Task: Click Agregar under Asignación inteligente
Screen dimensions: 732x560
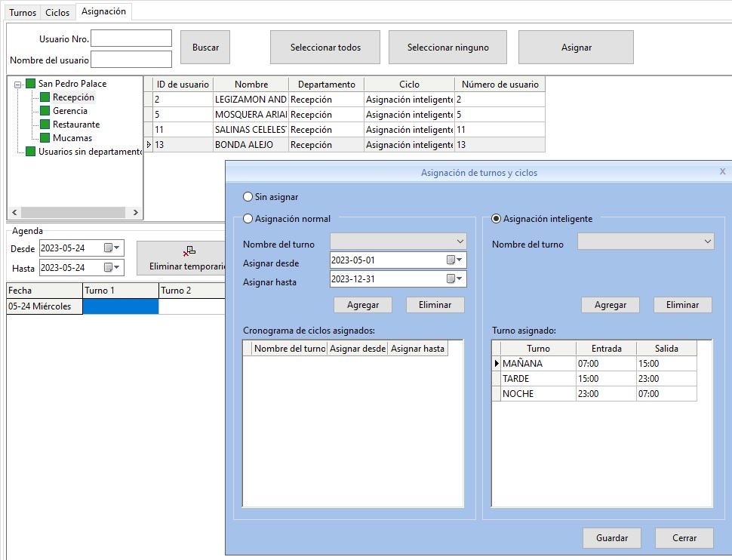Action: tap(611, 304)
